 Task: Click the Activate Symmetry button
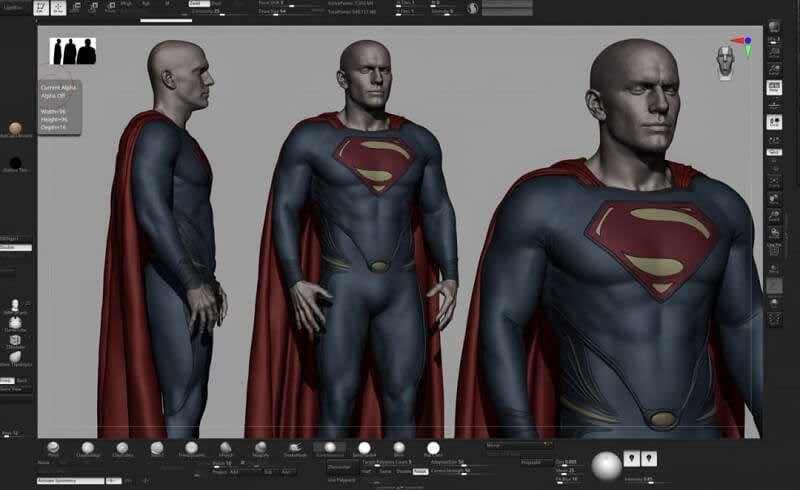pos(70,480)
